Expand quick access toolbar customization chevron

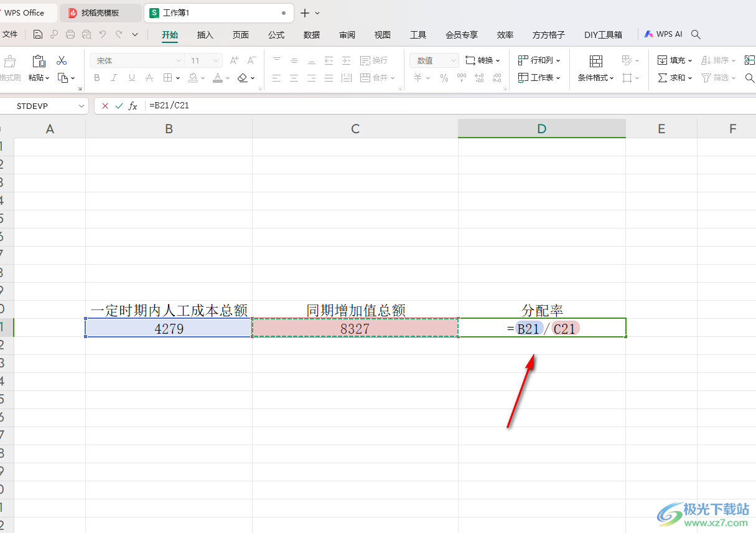(135, 35)
